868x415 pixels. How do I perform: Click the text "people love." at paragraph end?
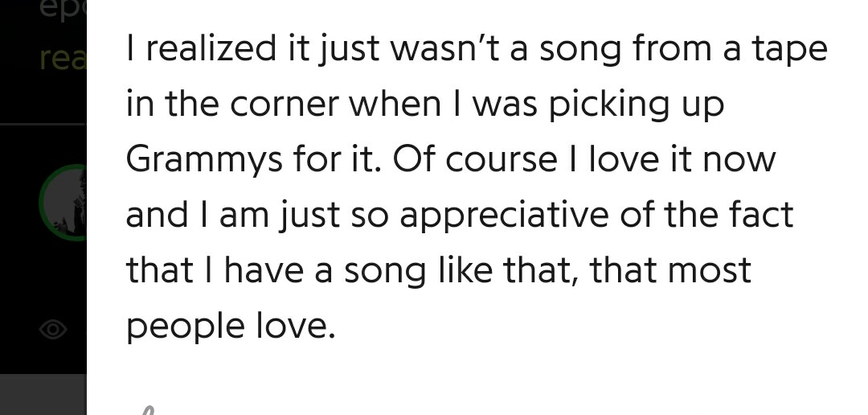pyautogui.click(x=230, y=326)
